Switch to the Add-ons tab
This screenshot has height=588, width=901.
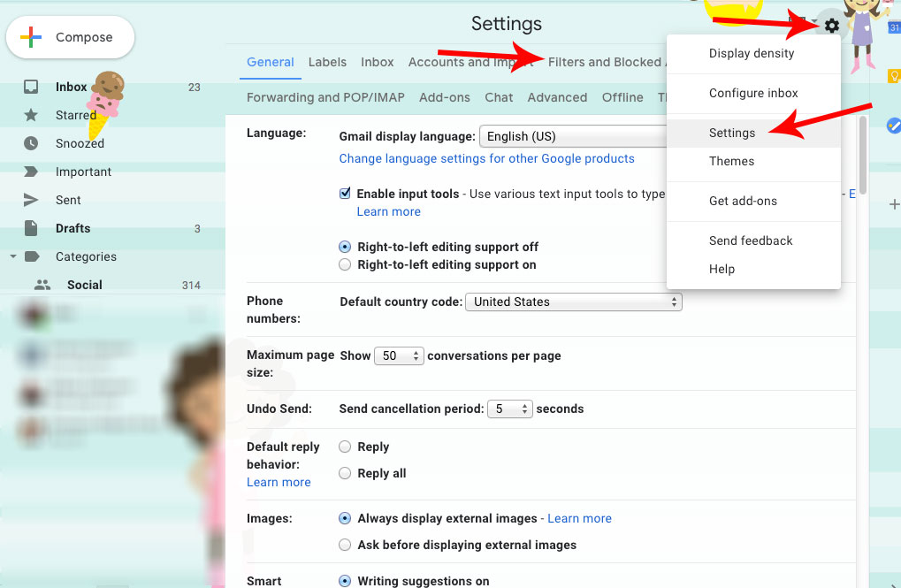(445, 98)
